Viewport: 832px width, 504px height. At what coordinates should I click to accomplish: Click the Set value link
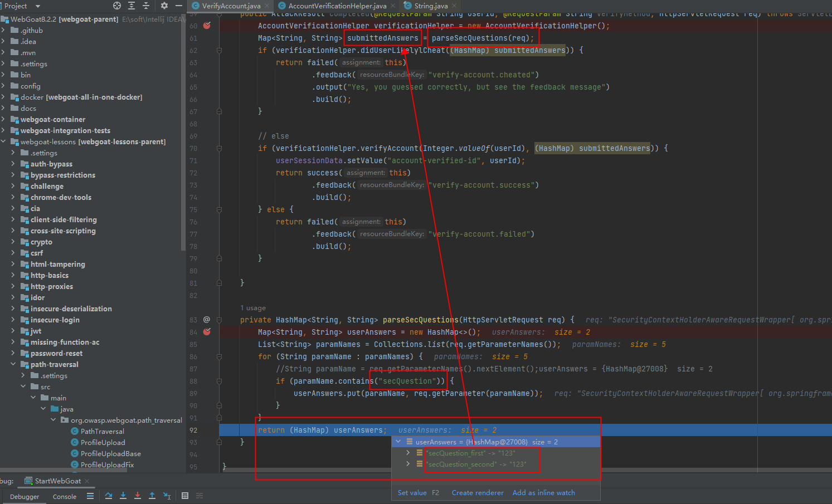(412, 493)
